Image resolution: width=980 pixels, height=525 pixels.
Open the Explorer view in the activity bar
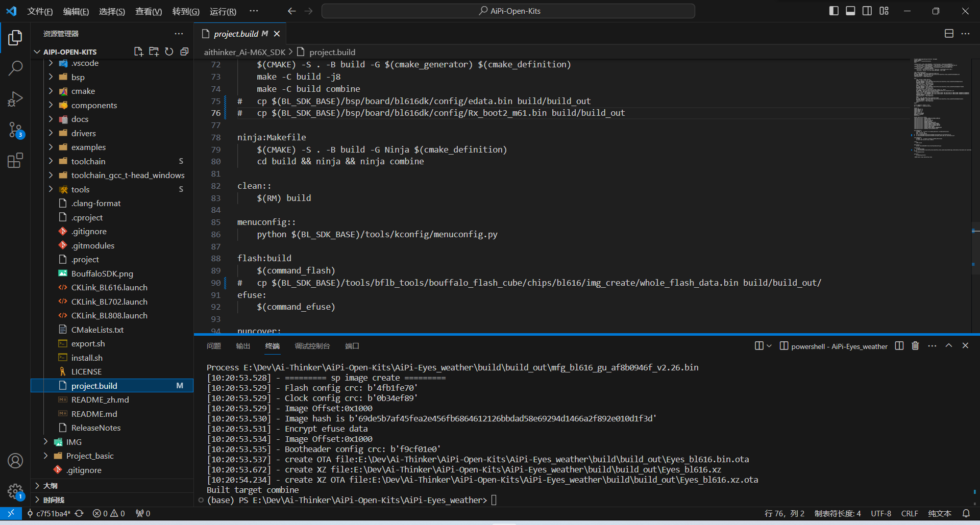tap(15, 38)
